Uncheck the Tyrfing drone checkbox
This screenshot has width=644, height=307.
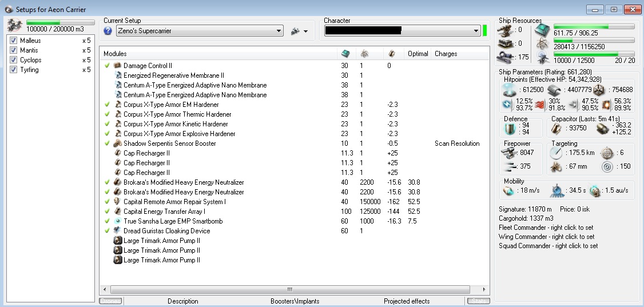tap(13, 70)
